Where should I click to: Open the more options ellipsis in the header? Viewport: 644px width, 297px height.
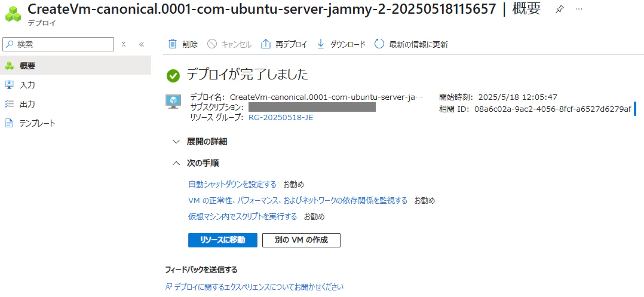579,9
